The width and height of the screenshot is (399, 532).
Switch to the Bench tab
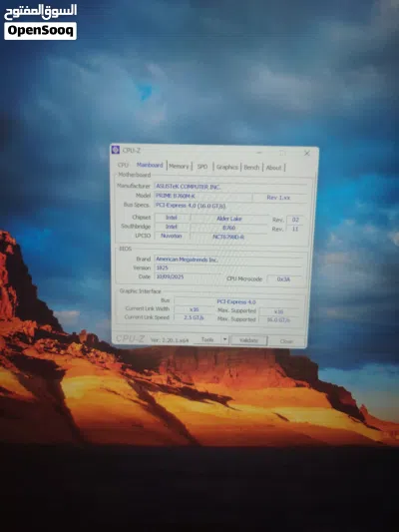pyautogui.click(x=251, y=168)
